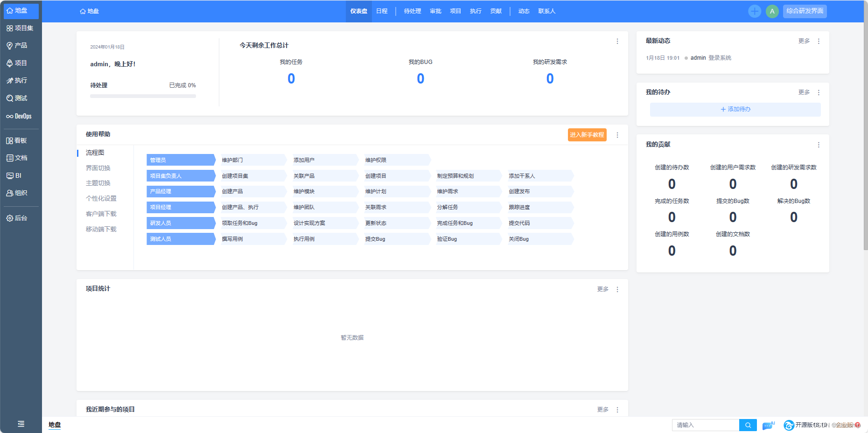Switch to the 贡献 tab

pyautogui.click(x=496, y=11)
